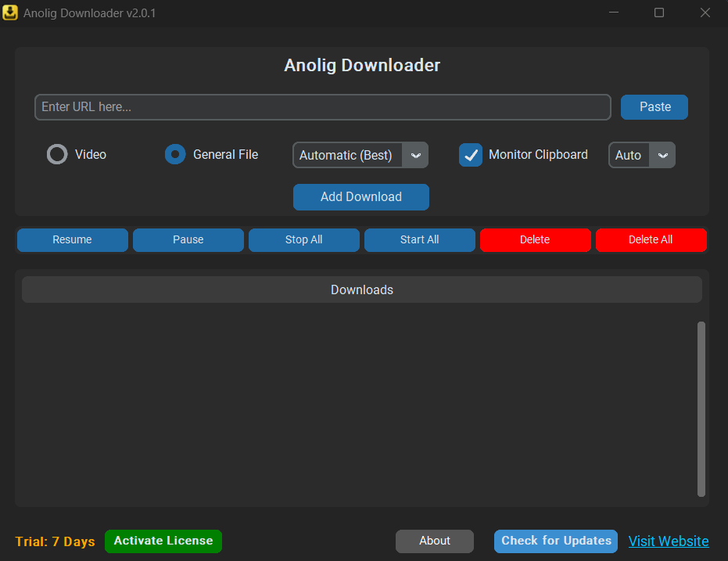The width and height of the screenshot is (728, 561).
Task: Select the Video download type
Action: point(56,154)
